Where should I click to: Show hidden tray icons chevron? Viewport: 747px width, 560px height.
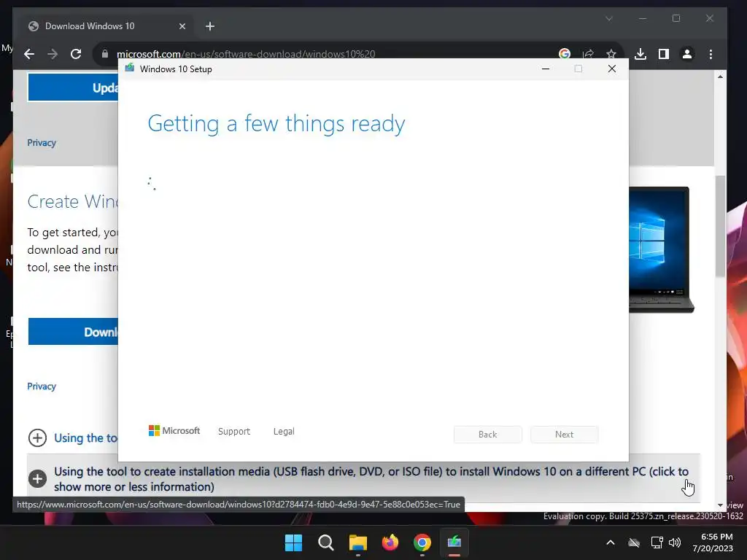[611, 542]
